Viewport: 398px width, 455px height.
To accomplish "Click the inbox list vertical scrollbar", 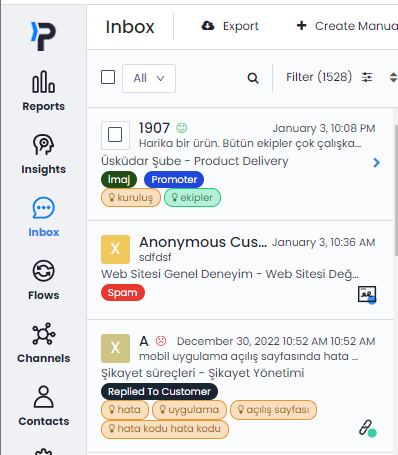I will pos(396,190).
